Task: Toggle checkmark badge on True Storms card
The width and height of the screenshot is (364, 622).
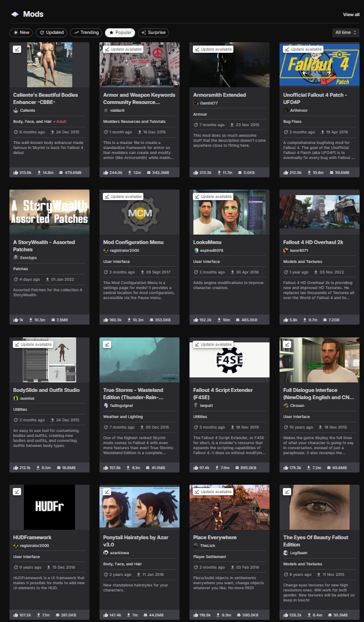Action: click(107, 344)
